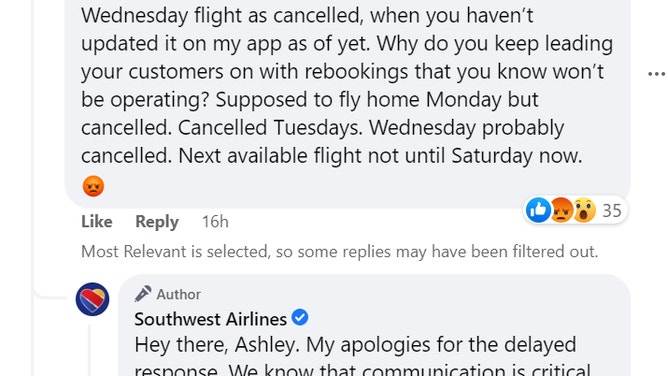This screenshot has width=668, height=376.
Task: Click the blue verified checkmark badge
Action: [300, 318]
